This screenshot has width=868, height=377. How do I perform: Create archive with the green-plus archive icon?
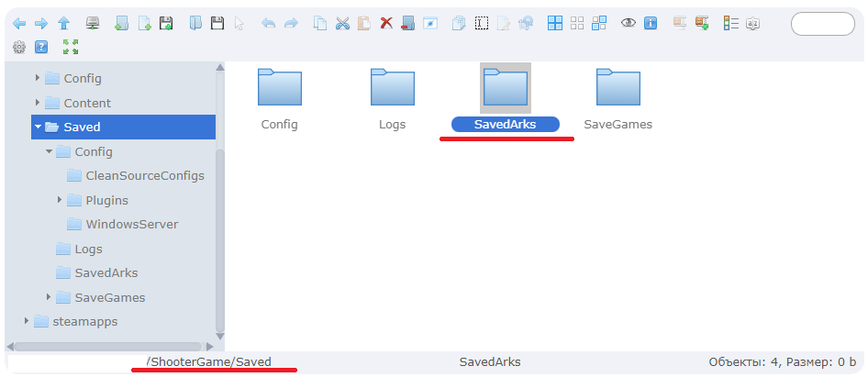(x=703, y=23)
